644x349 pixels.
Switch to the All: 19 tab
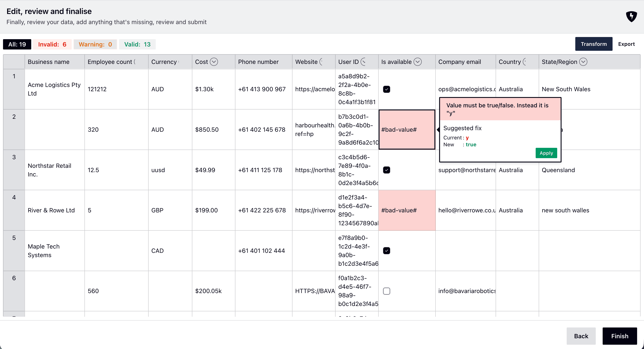(x=17, y=44)
